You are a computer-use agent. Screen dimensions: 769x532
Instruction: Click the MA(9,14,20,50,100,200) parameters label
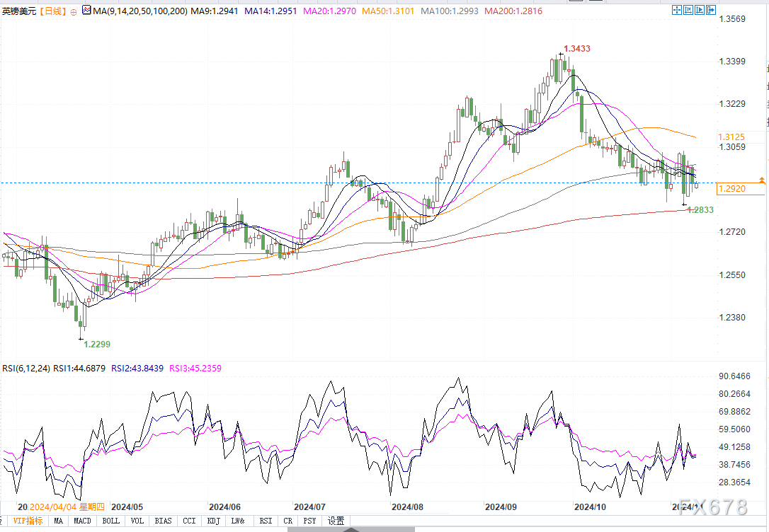click(139, 11)
